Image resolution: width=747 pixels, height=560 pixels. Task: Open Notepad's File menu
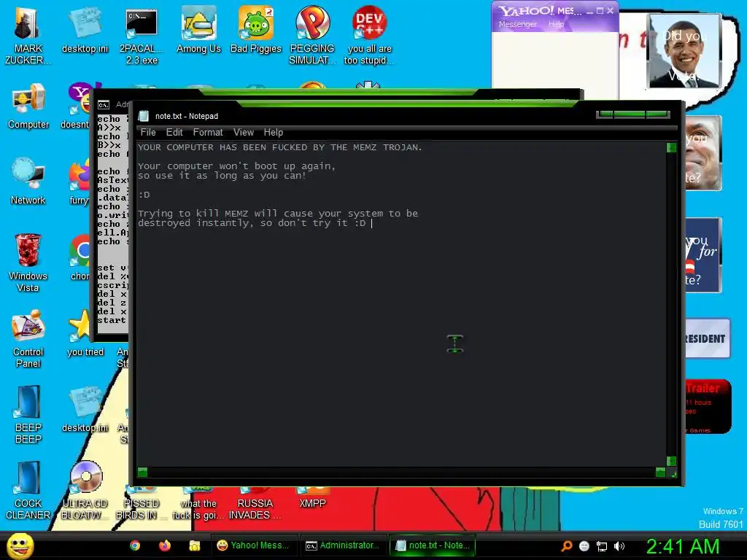(x=148, y=133)
